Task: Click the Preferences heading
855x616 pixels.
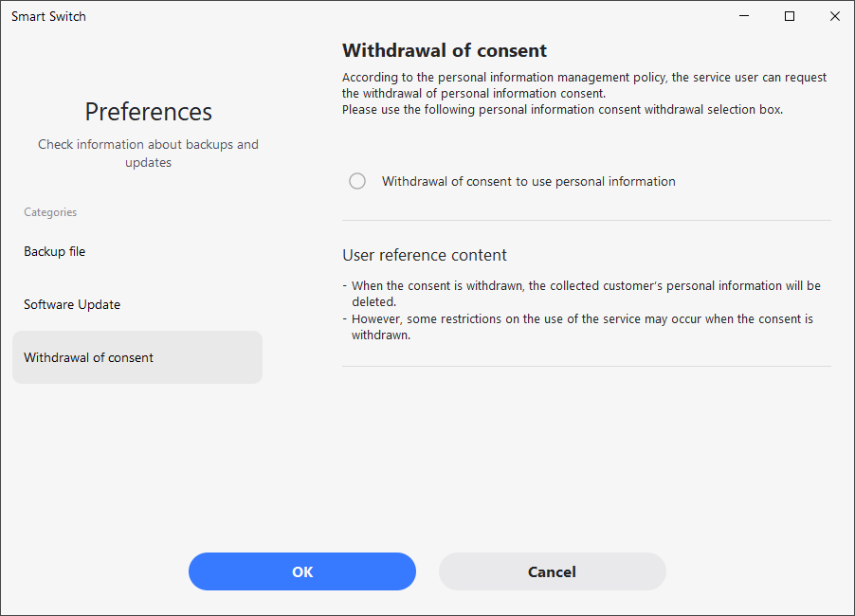Action: (x=149, y=112)
